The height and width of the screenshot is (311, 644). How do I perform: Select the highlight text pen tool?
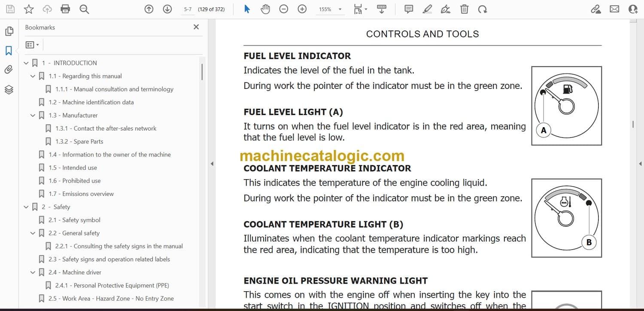click(x=427, y=9)
